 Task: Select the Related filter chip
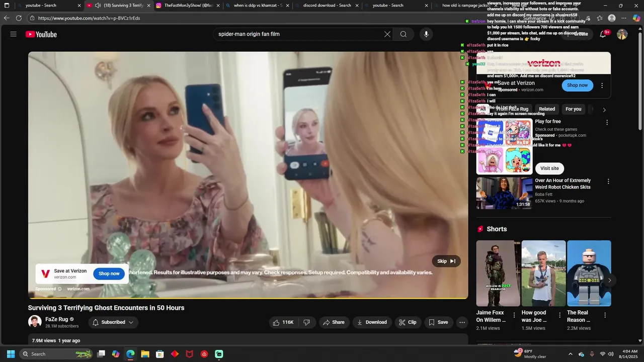(547, 109)
